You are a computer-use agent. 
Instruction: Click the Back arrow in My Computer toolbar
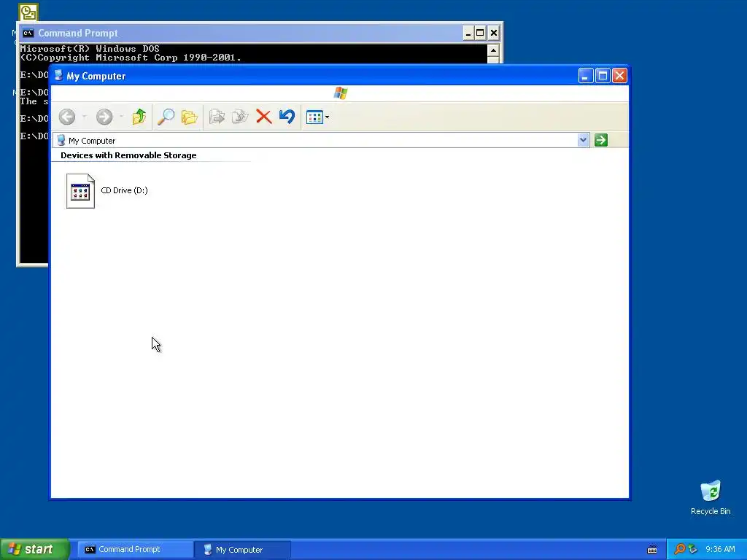67,117
